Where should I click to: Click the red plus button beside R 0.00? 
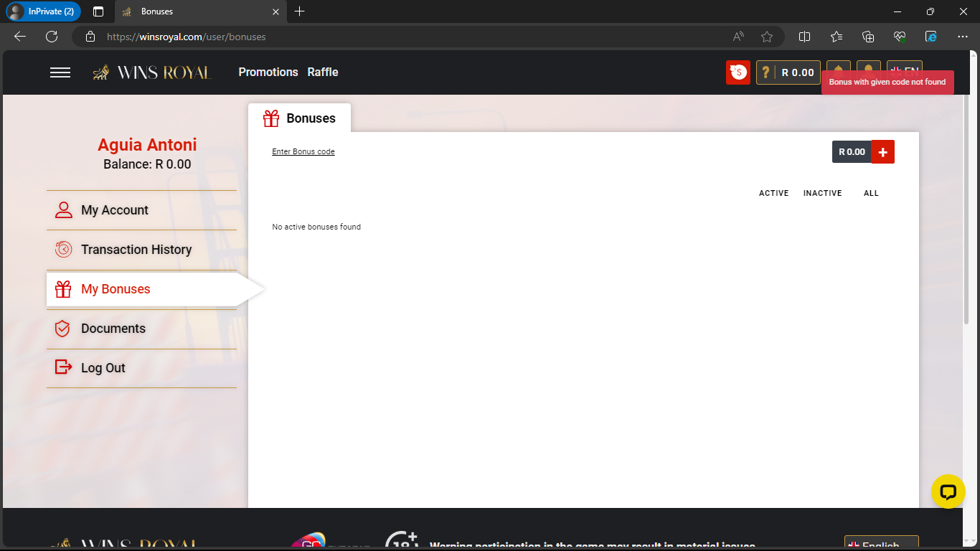(x=882, y=152)
